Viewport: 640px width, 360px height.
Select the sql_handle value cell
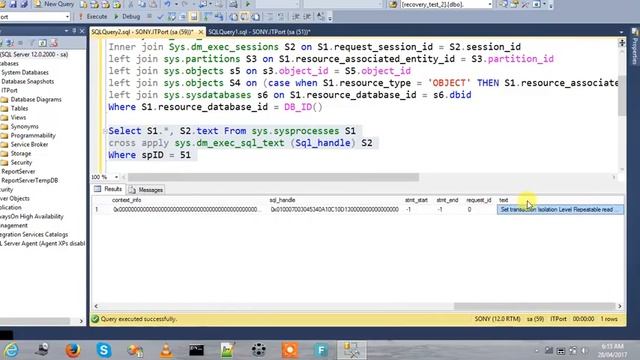point(334,209)
